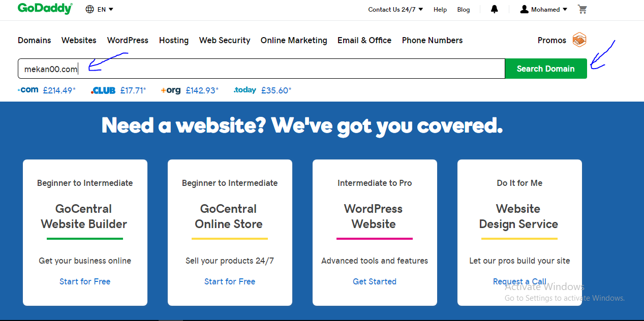The image size is (644, 321).
Task: Click Start for Free under Online Store
Action: (230, 281)
